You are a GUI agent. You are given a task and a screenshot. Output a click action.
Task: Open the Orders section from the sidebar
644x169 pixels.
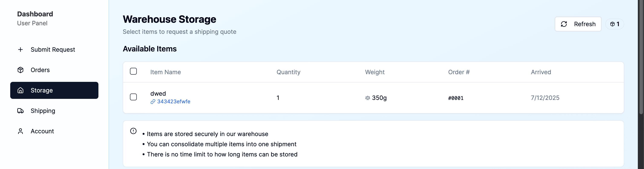click(40, 70)
